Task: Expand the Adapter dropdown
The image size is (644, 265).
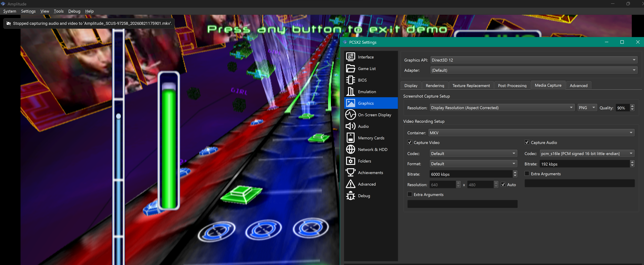Action: [x=534, y=70]
